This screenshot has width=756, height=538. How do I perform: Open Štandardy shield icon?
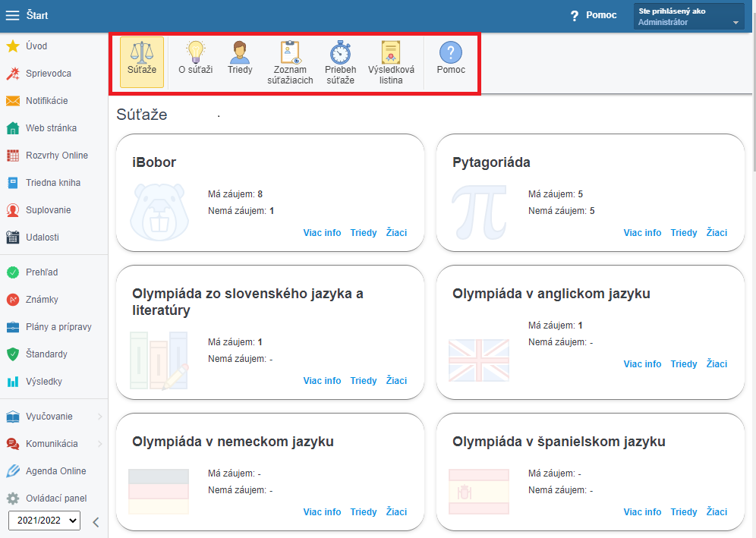[x=13, y=354]
